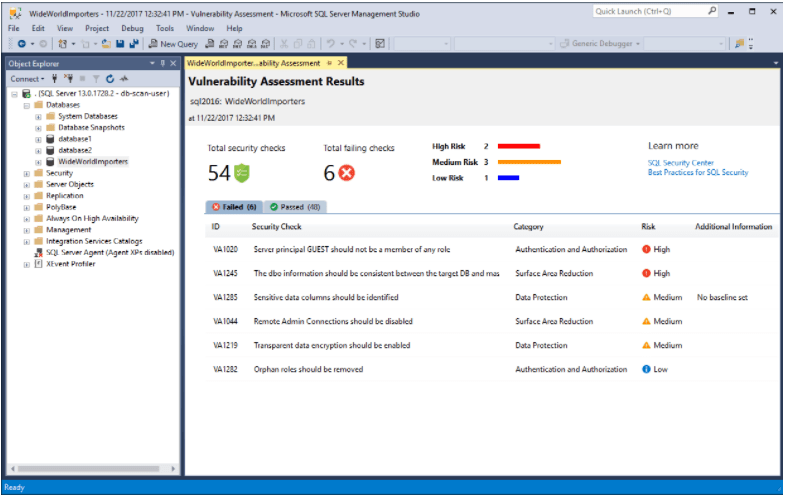Screen dimensions: 786x498
Task: Expand the System Databases node
Action: [38, 116]
